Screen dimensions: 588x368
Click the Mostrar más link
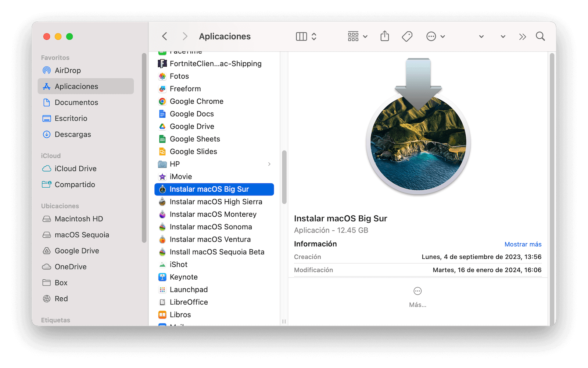click(x=523, y=244)
